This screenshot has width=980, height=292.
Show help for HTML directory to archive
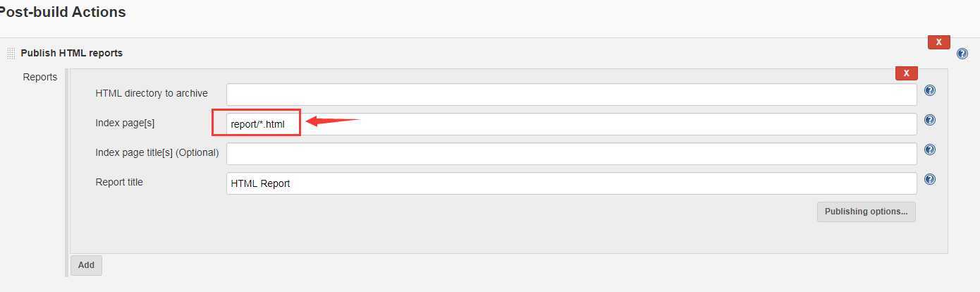pyautogui.click(x=930, y=90)
